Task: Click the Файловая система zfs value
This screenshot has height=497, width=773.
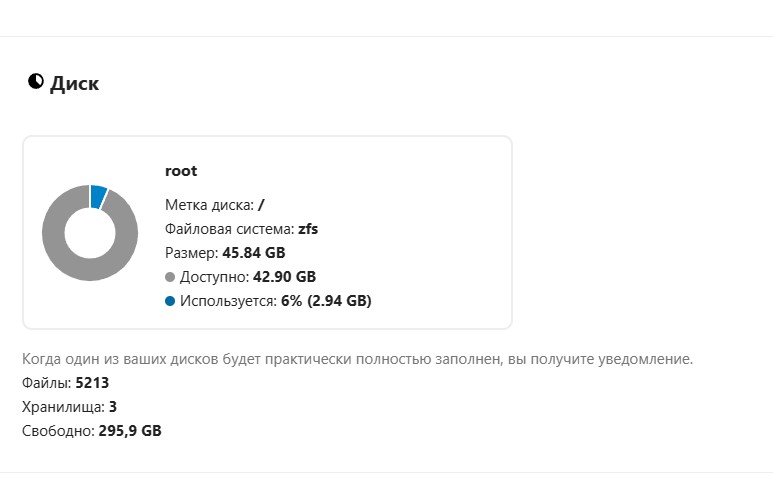Action: pos(308,229)
